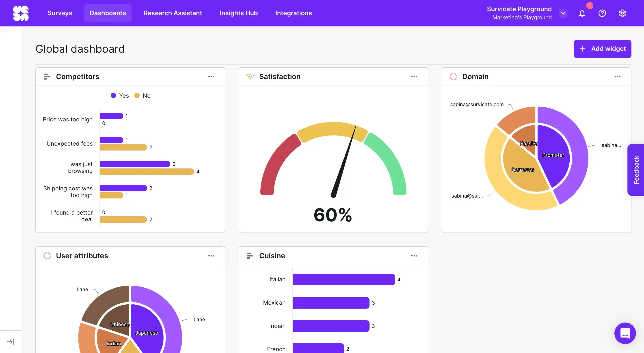The height and width of the screenshot is (353, 644).
Task: Open the Cuisine widget options menu
Action: [x=414, y=256]
